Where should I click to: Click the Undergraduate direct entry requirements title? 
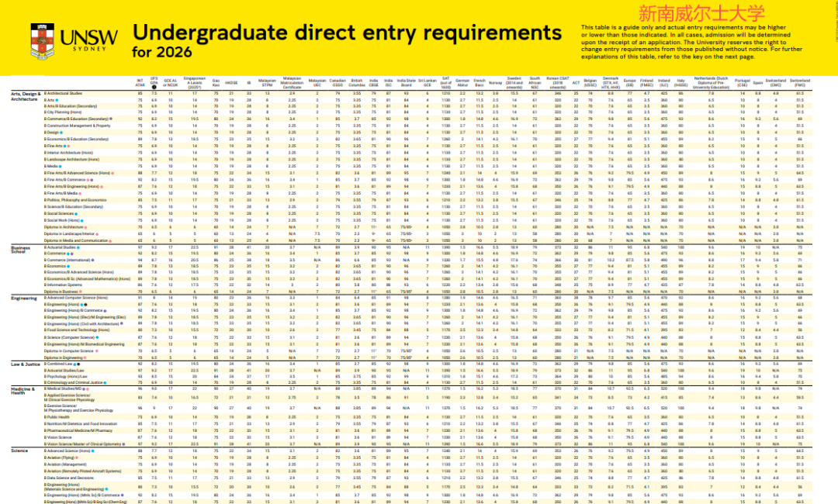coord(346,33)
